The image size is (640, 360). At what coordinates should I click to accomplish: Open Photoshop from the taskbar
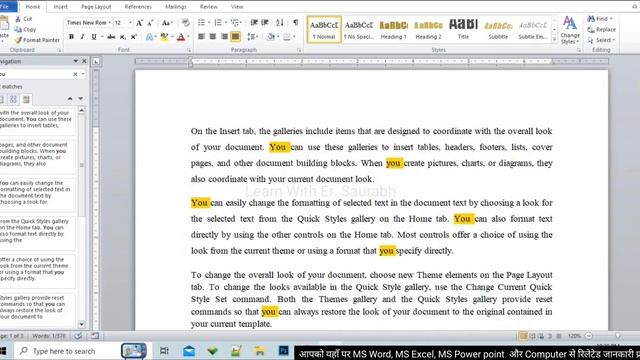(x=283, y=351)
